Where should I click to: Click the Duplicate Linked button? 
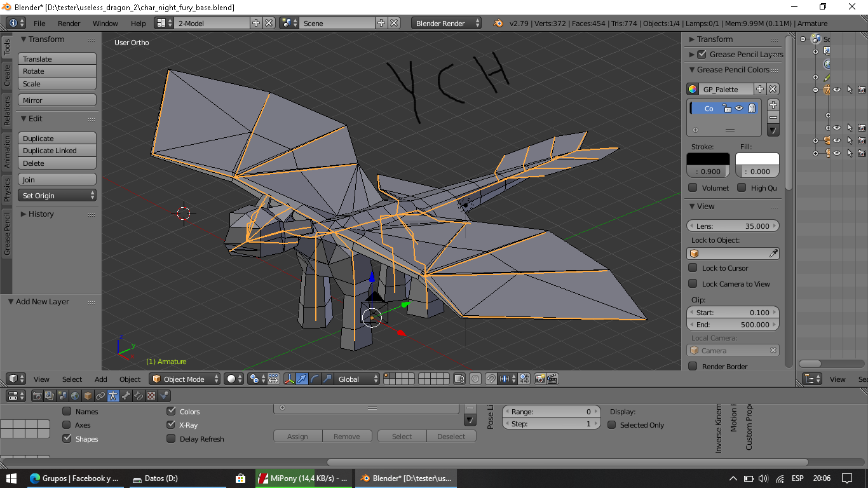click(57, 151)
